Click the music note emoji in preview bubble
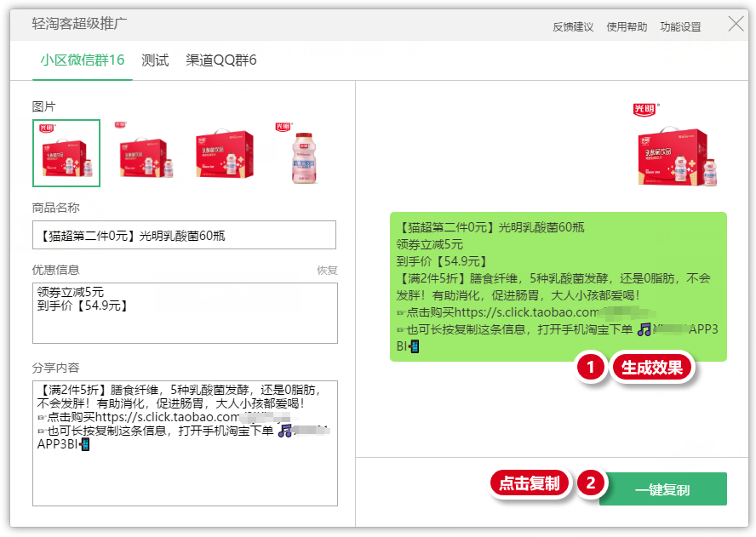756x537 pixels. coord(644,329)
